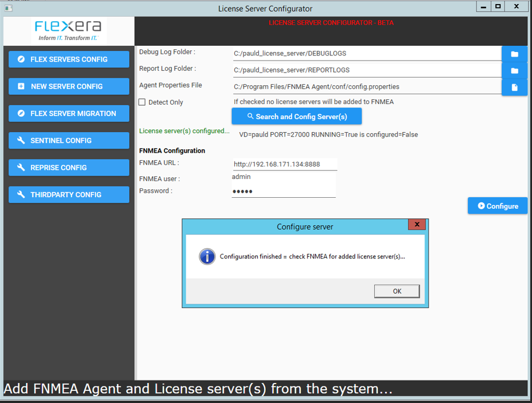The width and height of the screenshot is (532, 403).
Task: Enable the Detect Only checkbox
Action: pyautogui.click(x=142, y=102)
